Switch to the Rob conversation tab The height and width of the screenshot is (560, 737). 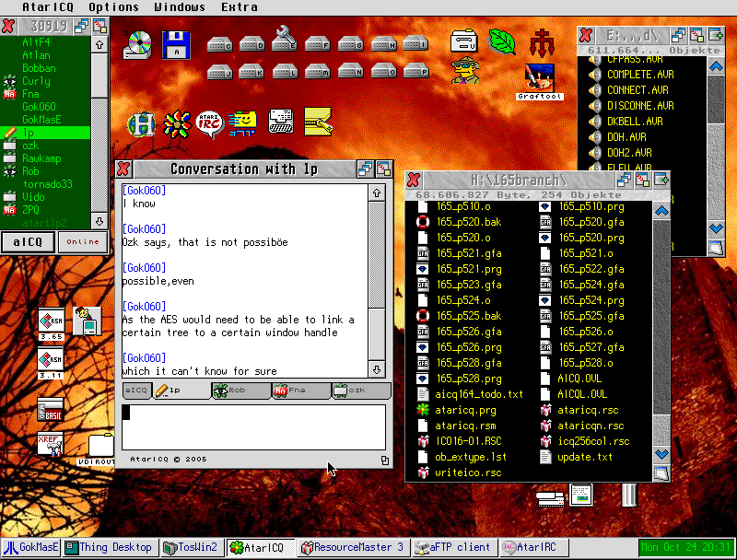tap(240, 391)
